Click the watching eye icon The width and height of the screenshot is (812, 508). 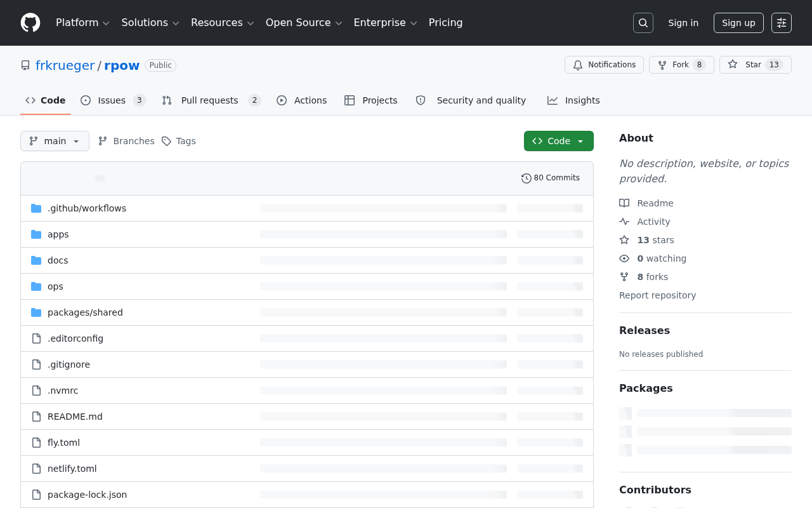(624, 258)
